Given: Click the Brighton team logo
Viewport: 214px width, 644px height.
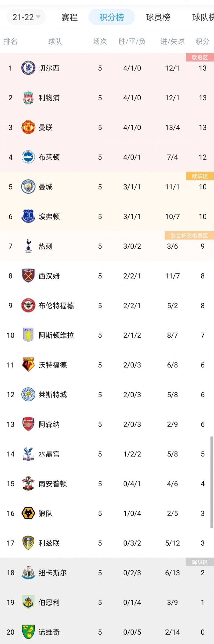Looking at the screenshot, I should 28,157.
